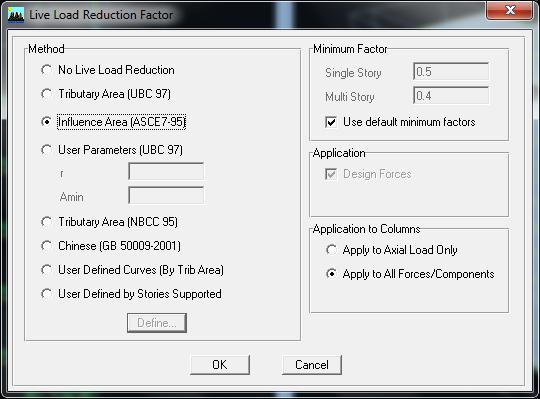The width and height of the screenshot is (540, 399).
Task: Click the Live Load Reduction Factor title
Action: click(x=101, y=15)
